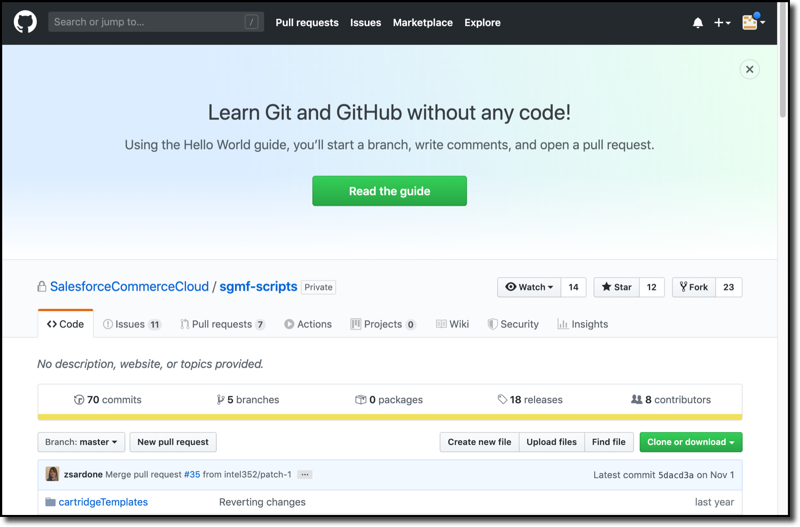Screen dimensions: 800x527
Task: View 70 commits
Action: [x=108, y=399]
